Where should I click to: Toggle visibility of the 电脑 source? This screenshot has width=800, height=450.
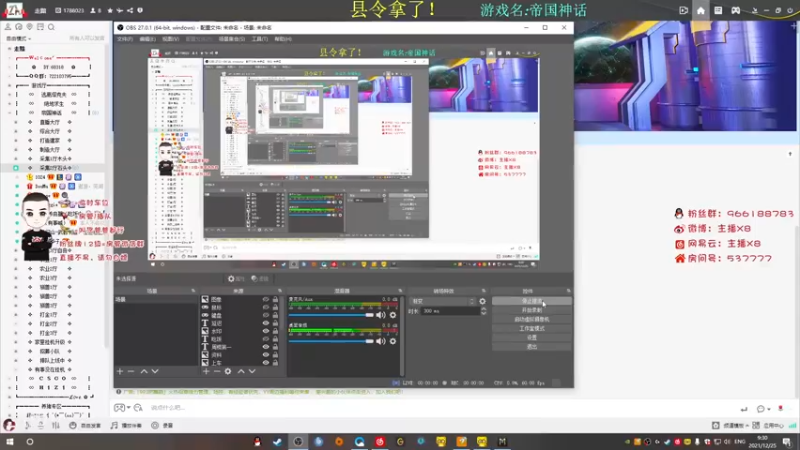pos(265,339)
